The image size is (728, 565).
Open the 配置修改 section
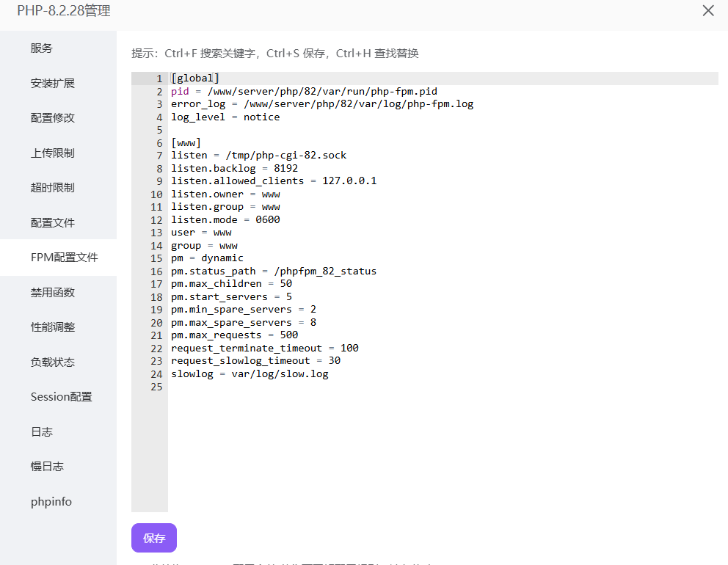[x=53, y=118]
